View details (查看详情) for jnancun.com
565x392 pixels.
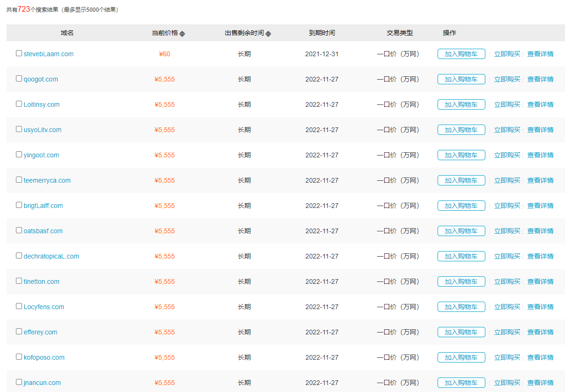click(541, 383)
